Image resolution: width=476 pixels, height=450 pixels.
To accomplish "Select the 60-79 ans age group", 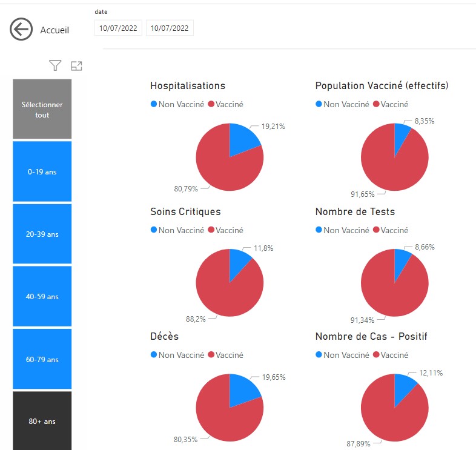I will [42, 359].
